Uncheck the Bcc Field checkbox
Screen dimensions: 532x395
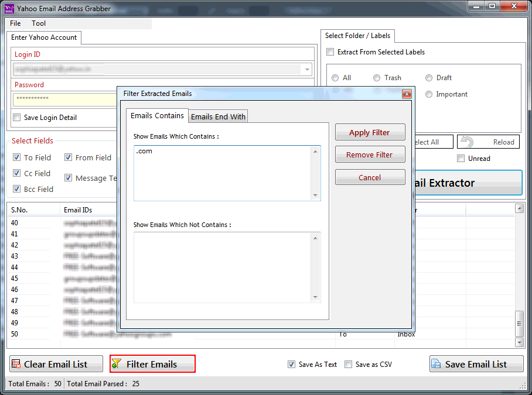(x=16, y=188)
